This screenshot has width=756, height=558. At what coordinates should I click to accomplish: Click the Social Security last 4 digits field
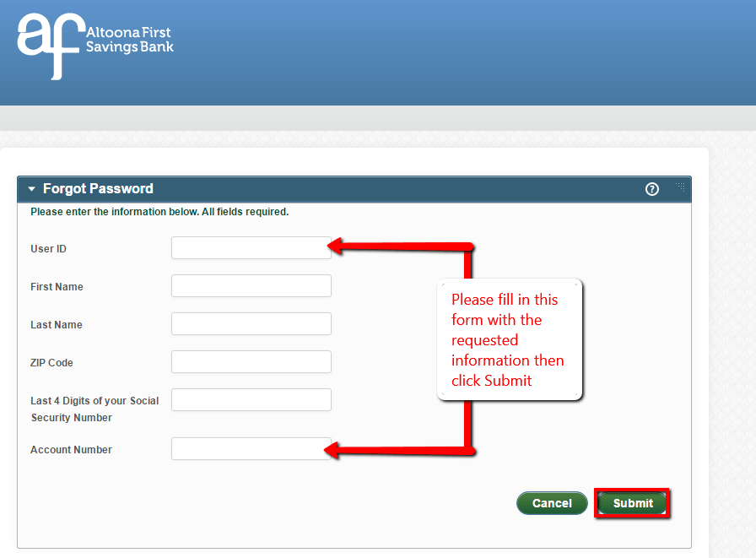click(x=251, y=399)
